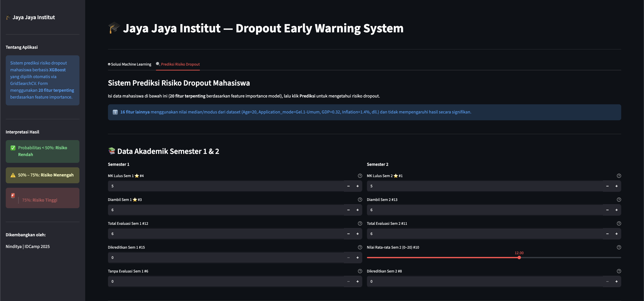Click the 'Tentang Aplikasi' sidebar heading
Image resolution: width=644 pixels, height=301 pixels.
click(22, 47)
